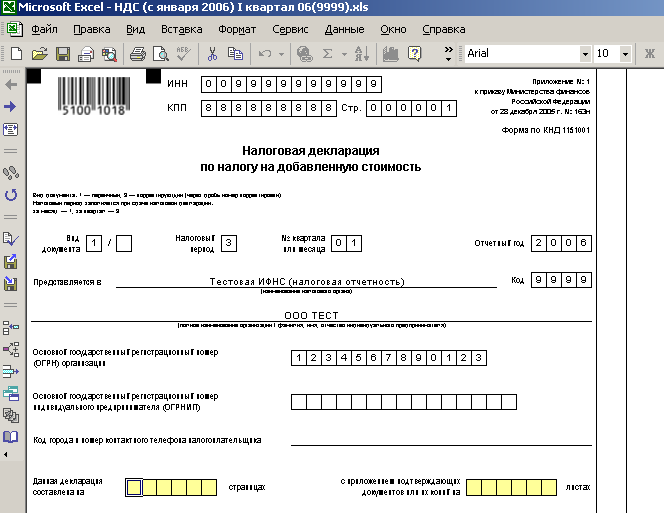Copy selection using the copy icon
Screen dimensions: 664x513
coord(235,54)
